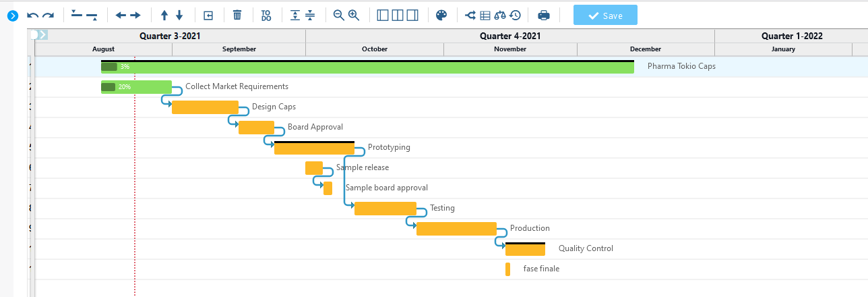Click the undo arrow icon

[x=32, y=15]
